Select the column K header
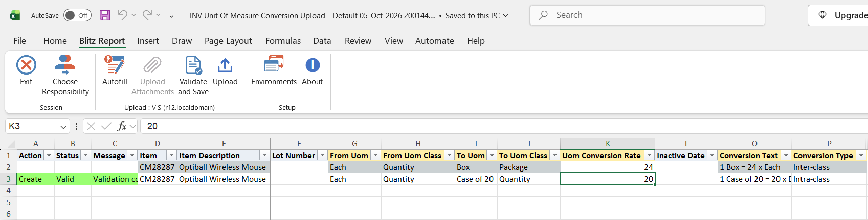 point(608,143)
